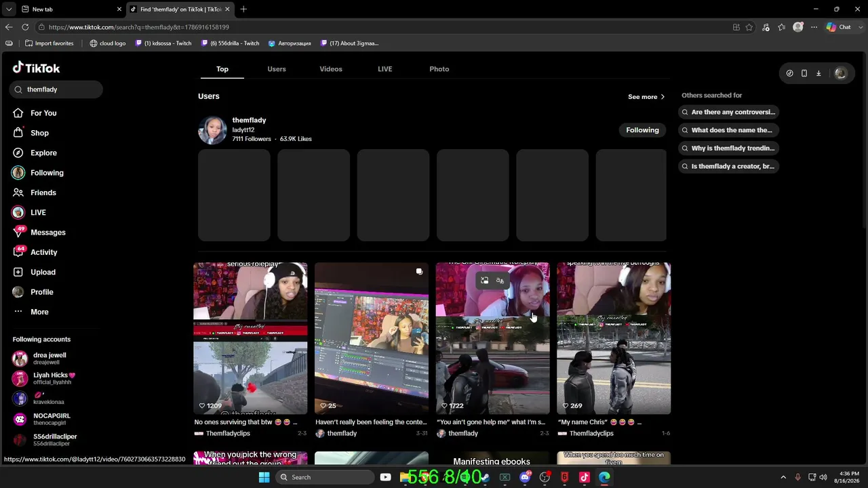This screenshot has width=868, height=488.
Task: Search 'Is themflady a creator, br...' suggestion
Action: [x=728, y=166]
